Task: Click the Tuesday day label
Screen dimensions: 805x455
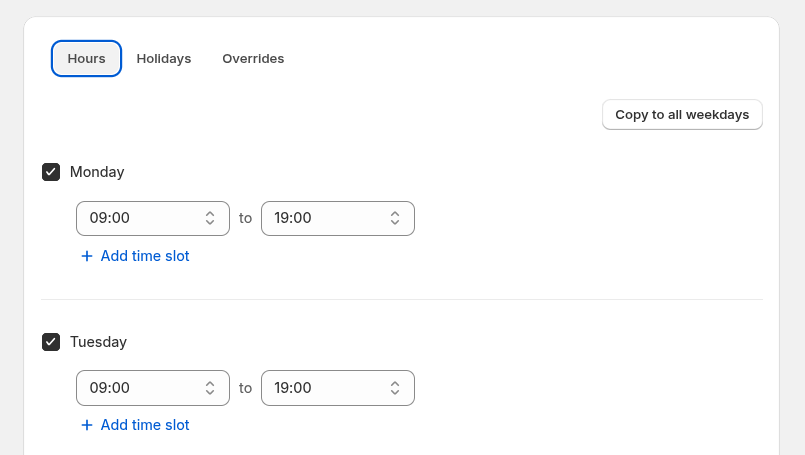Action: point(99,342)
